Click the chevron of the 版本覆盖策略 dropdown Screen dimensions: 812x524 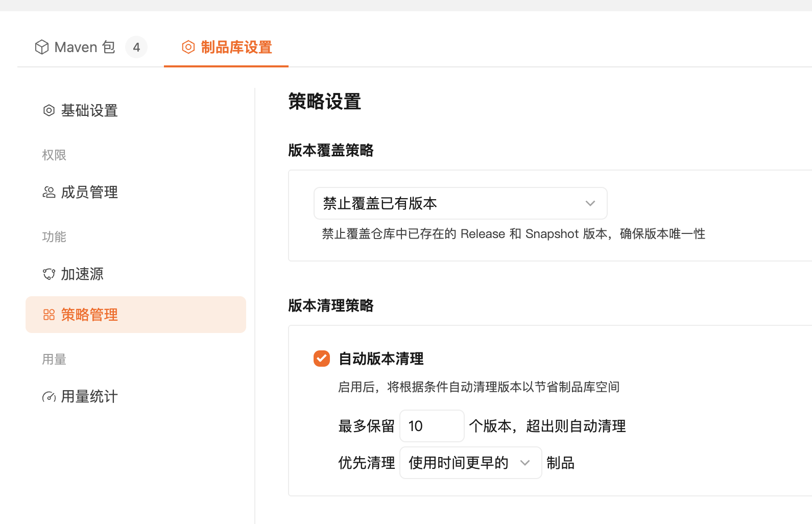[590, 203]
